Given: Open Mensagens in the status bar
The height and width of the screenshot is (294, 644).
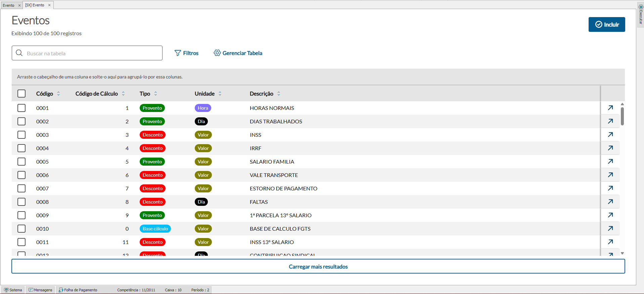Looking at the screenshot, I should click(x=41, y=290).
